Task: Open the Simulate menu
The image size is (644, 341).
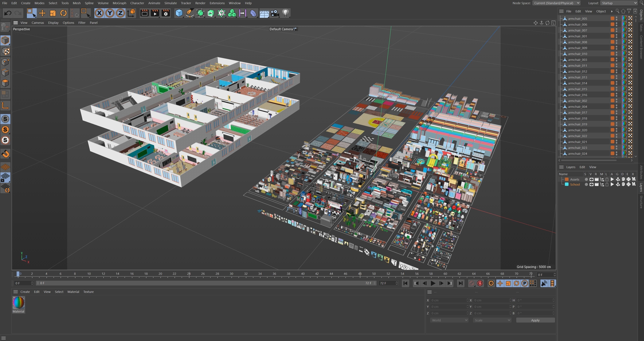Action: coord(171,3)
